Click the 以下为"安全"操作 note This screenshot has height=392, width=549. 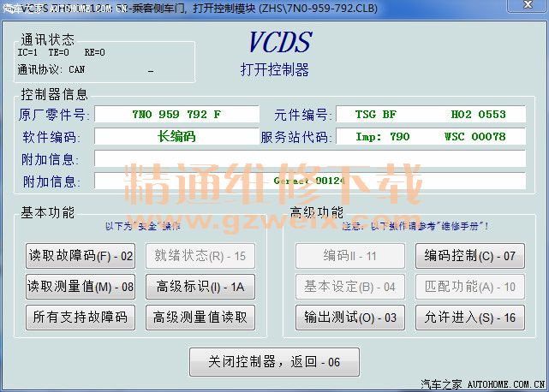click(143, 226)
